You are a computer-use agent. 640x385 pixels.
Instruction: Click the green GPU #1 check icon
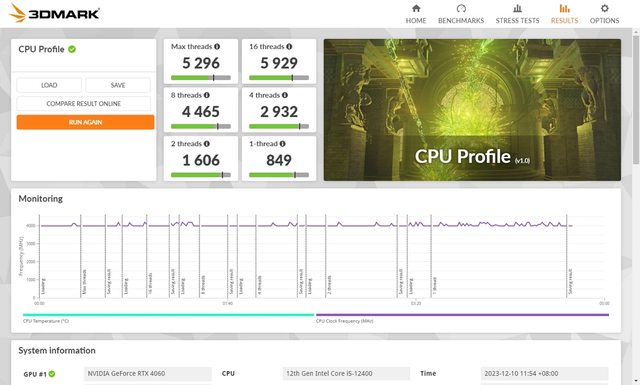(52, 374)
